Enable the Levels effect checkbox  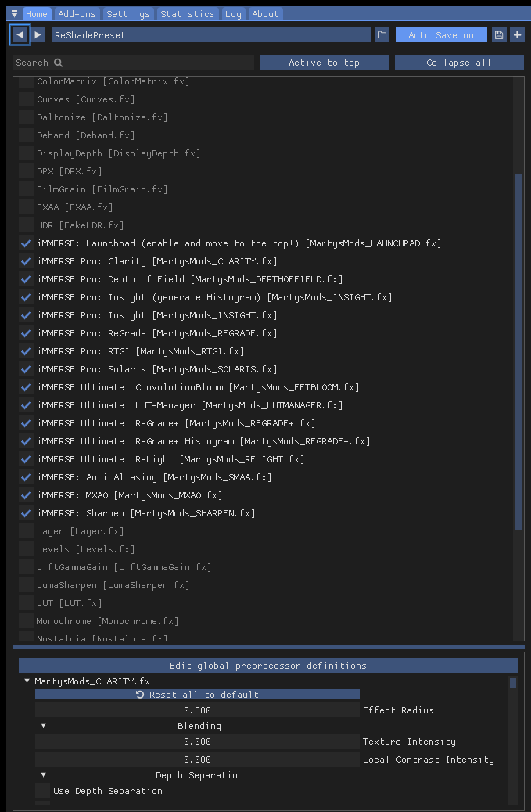(x=26, y=549)
